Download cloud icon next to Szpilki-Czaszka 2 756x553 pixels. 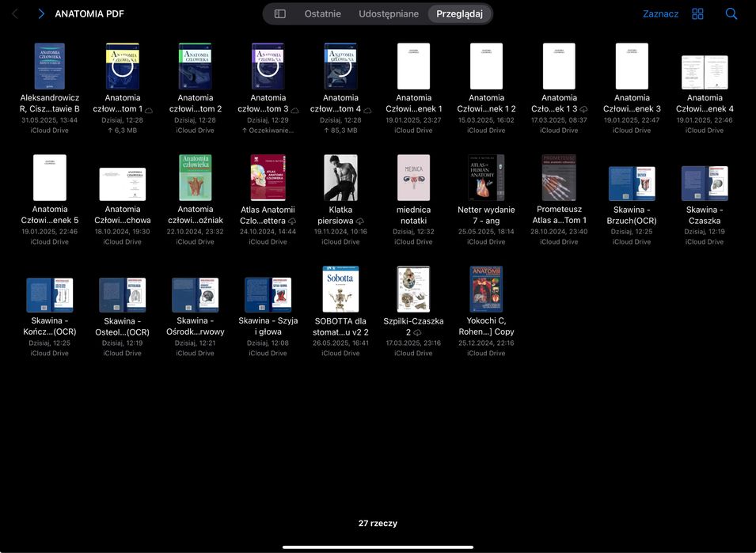tap(417, 332)
